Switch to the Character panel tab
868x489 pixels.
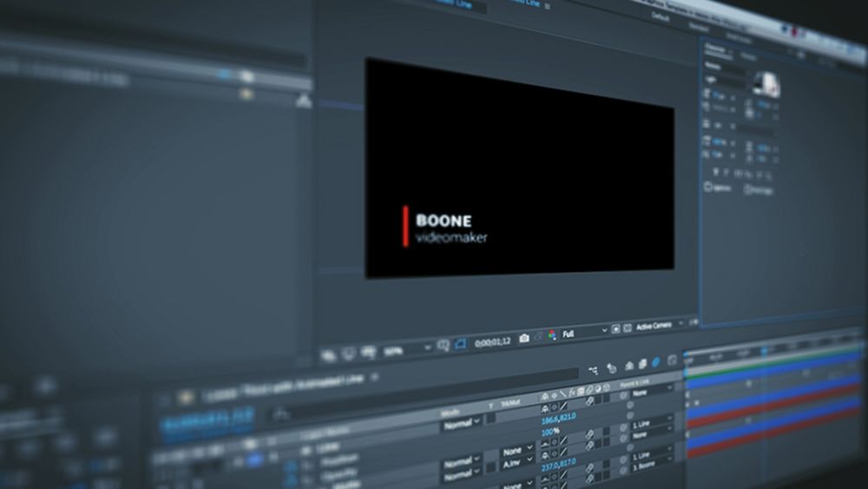[x=715, y=49]
